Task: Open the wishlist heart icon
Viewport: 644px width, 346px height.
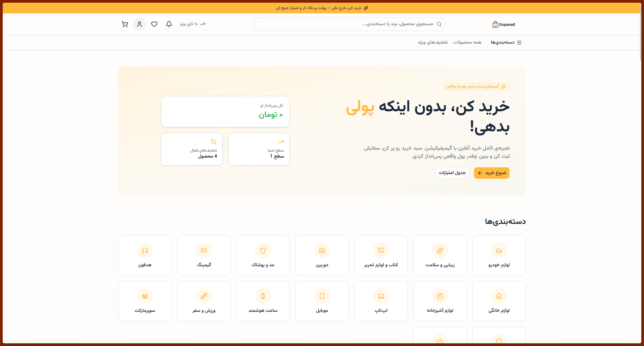Action: (x=154, y=24)
